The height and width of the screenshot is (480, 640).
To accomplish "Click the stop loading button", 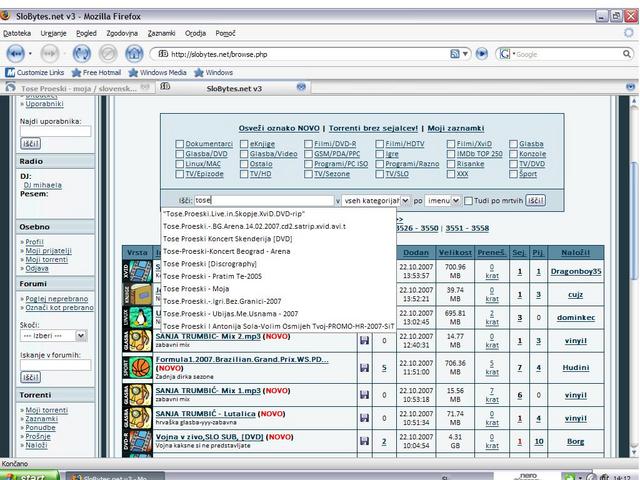I will (108, 53).
